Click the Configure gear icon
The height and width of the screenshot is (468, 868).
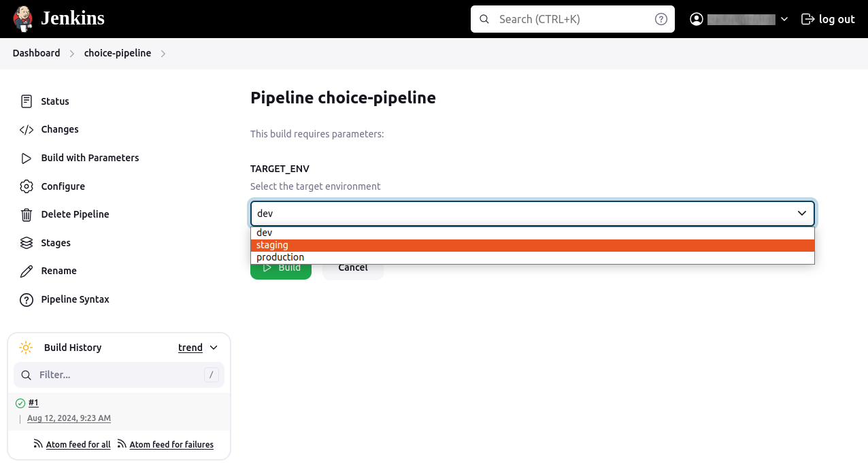pos(27,186)
